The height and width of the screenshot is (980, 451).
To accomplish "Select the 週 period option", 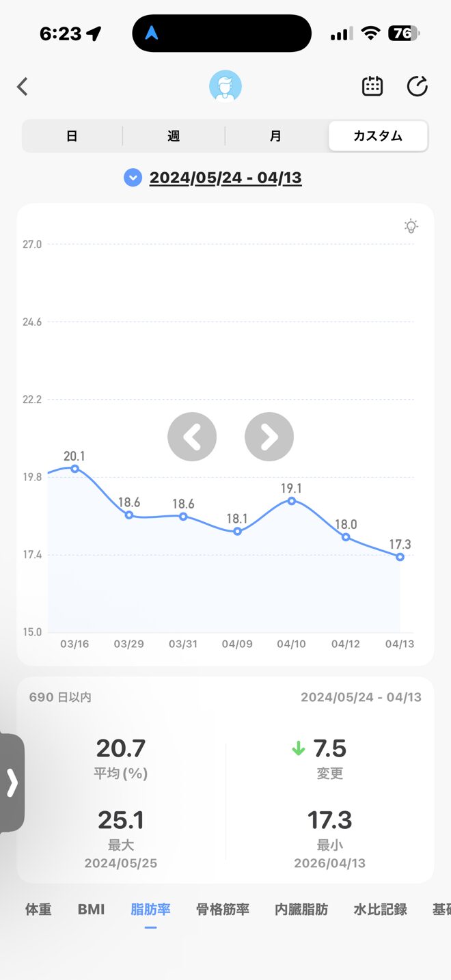I will coord(174,136).
